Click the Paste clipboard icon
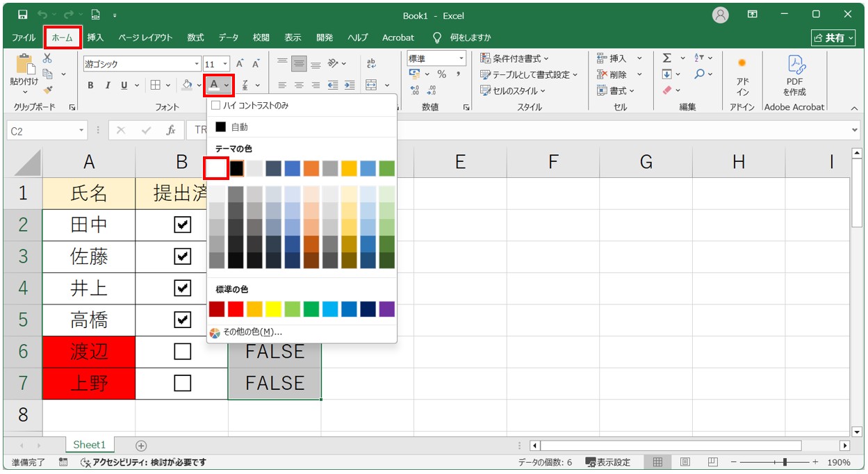Image resolution: width=868 pixels, height=474 pixels. 24,64
